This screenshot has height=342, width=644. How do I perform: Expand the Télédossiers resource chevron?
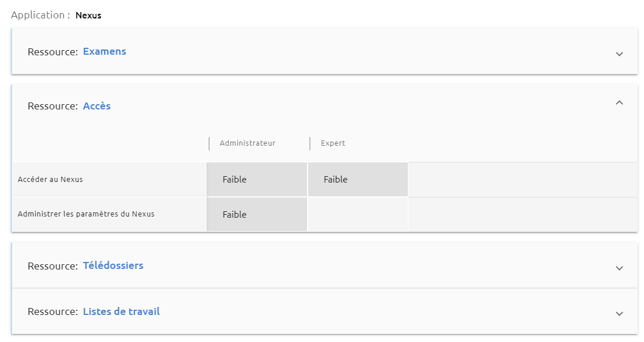click(x=619, y=268)
